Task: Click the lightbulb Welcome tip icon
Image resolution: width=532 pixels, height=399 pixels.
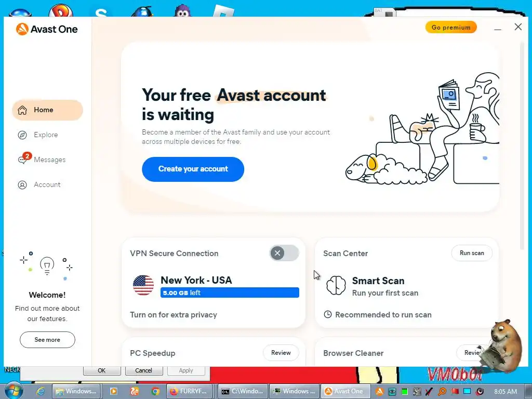Action: (x=47, y=266)
